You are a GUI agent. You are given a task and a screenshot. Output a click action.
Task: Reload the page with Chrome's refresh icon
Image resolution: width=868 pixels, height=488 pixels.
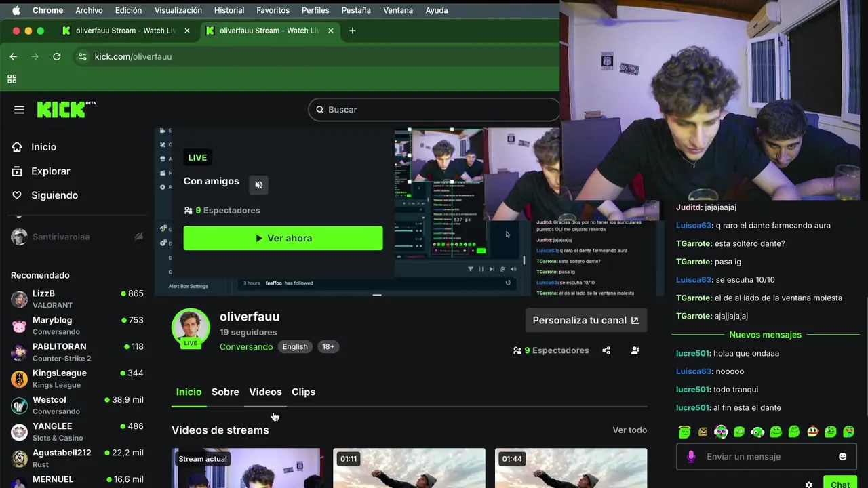[57, 56]
